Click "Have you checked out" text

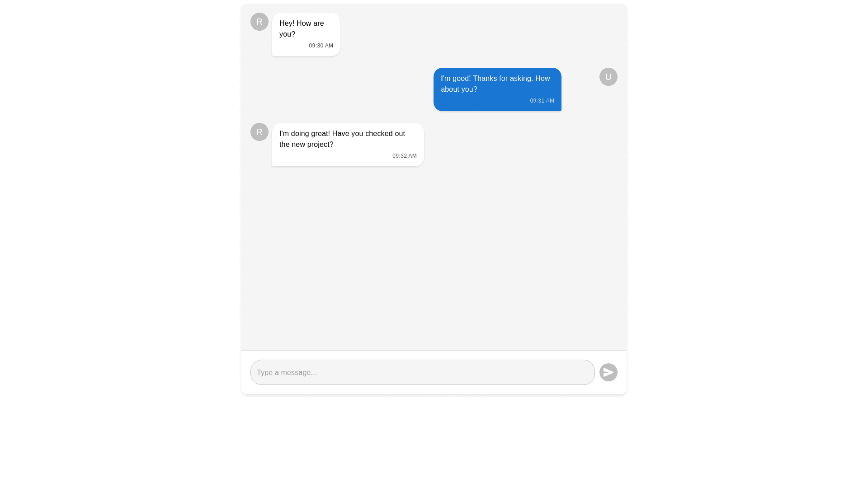tap(368, 134)
